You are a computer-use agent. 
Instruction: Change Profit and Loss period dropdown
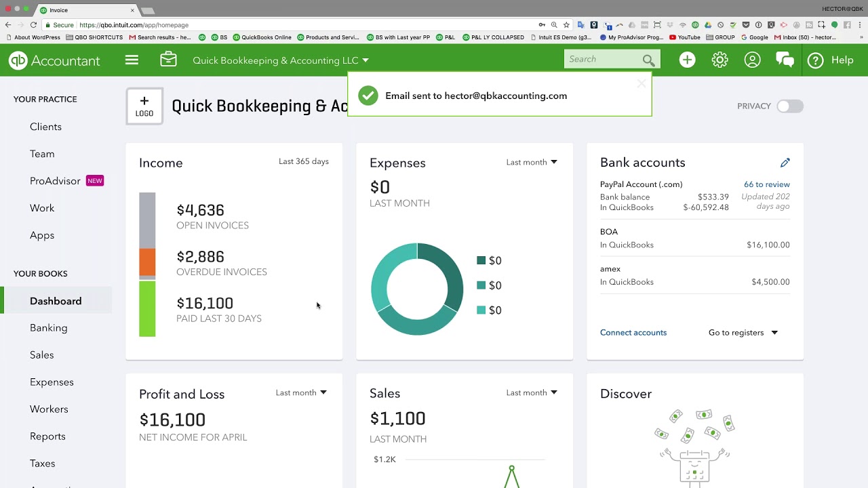(x=301, y=392)
